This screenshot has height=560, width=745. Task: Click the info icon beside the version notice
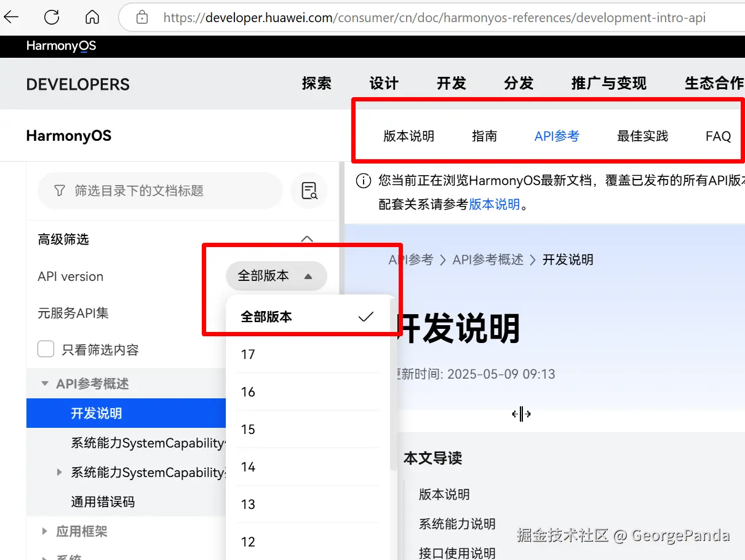[363, 181]
